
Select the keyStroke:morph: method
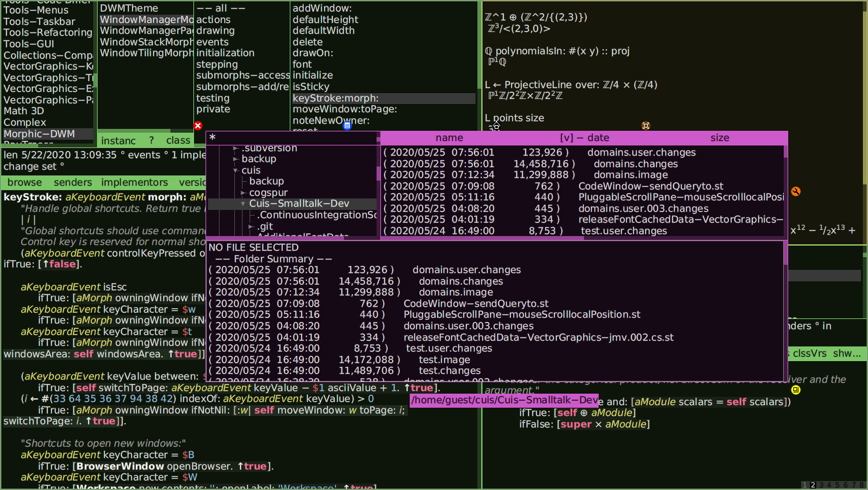coord(384,98)
